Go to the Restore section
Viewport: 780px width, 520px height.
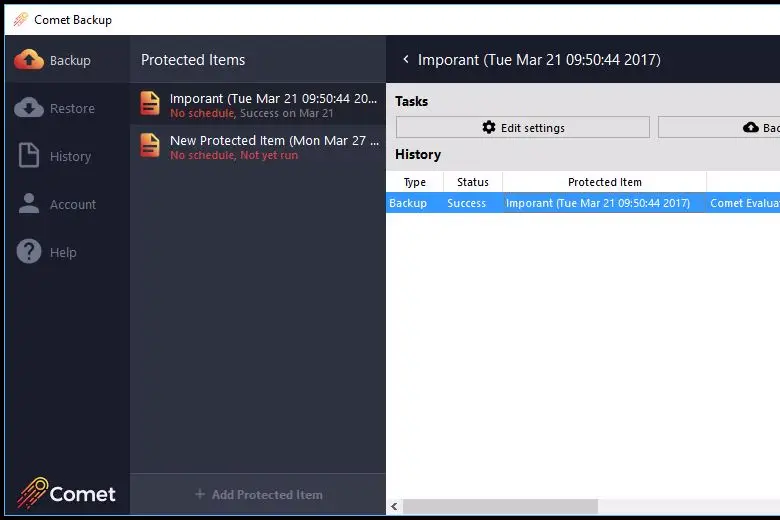(x=67, y=108)
